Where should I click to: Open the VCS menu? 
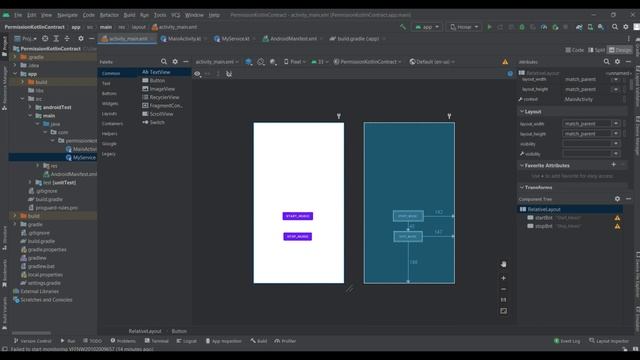tap(176, 15)
